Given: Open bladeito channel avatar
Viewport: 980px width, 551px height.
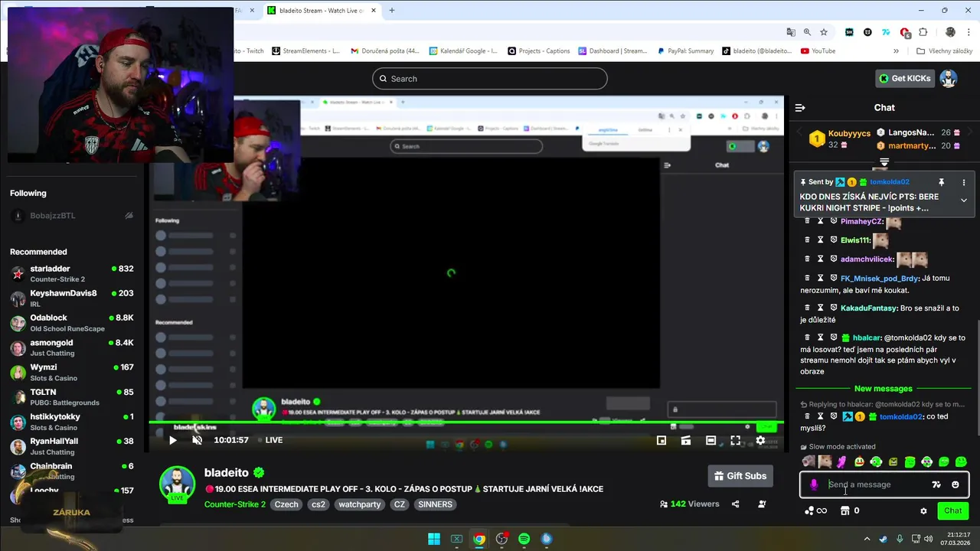Looking at the screenshot, I should (177, 484).
